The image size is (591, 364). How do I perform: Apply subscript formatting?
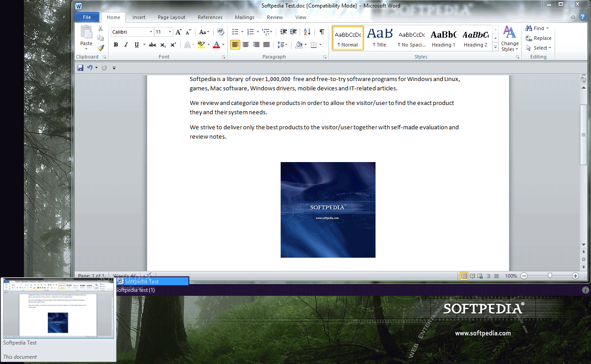pos(163,45)
